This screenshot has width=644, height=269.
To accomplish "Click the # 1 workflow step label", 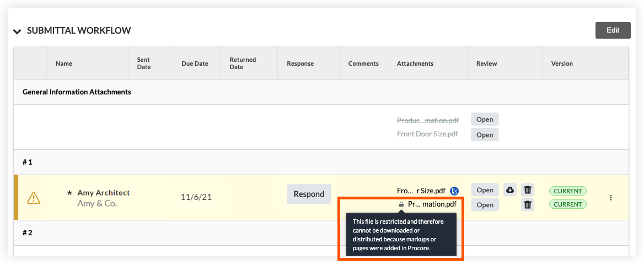I will tap(27, 162).
